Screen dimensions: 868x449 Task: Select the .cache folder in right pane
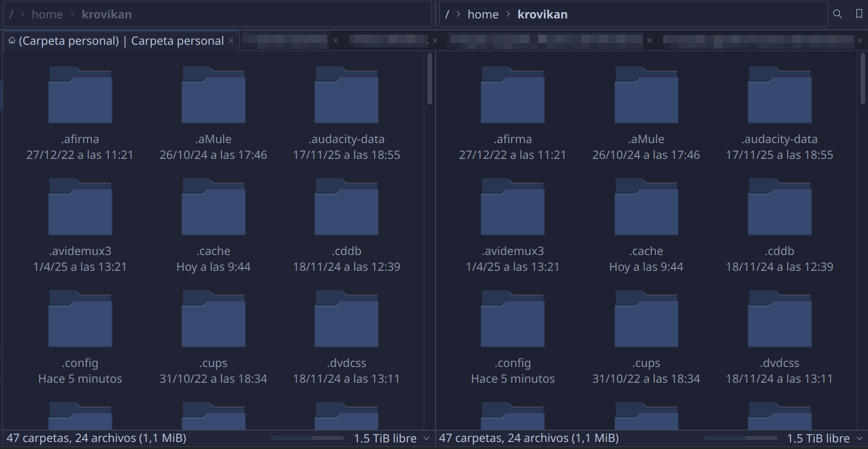(646, 208)
